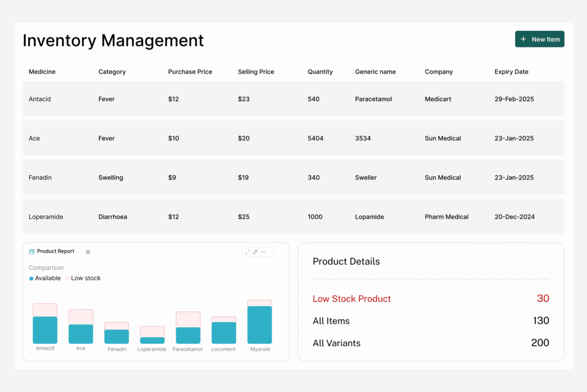Open the Product Report ellipsis options menu
Viewport: 587px width, 392px height.
[263, 252]
